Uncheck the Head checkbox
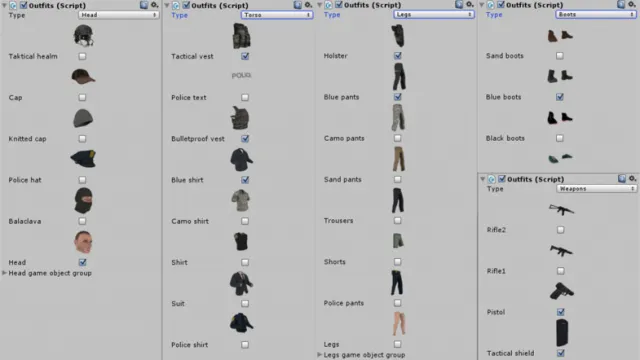This screenshot has height=360, width=640. tap(82, 262)
